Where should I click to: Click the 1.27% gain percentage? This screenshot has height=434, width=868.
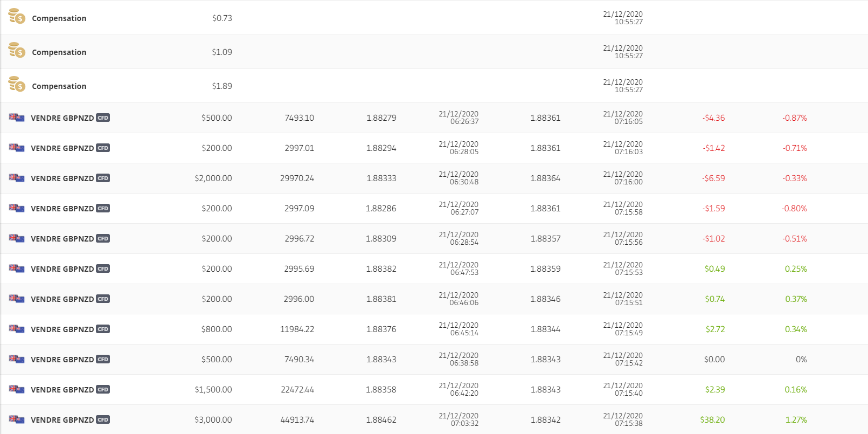pyautogui.click(x=796, y=420)
